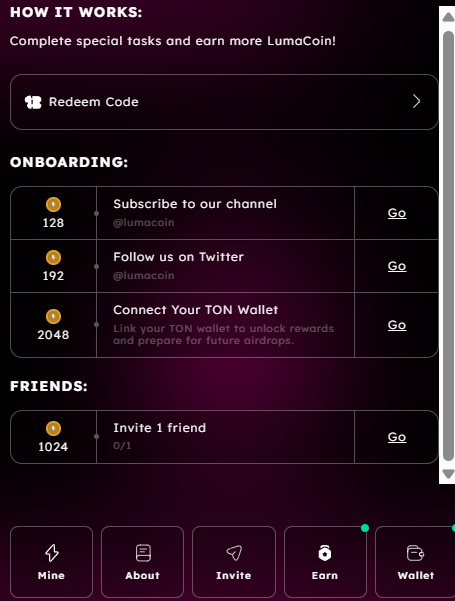Open the Wallet icon
Image resolution: width=455 pixels, height=601 pixels.
(x=415, y=553)
